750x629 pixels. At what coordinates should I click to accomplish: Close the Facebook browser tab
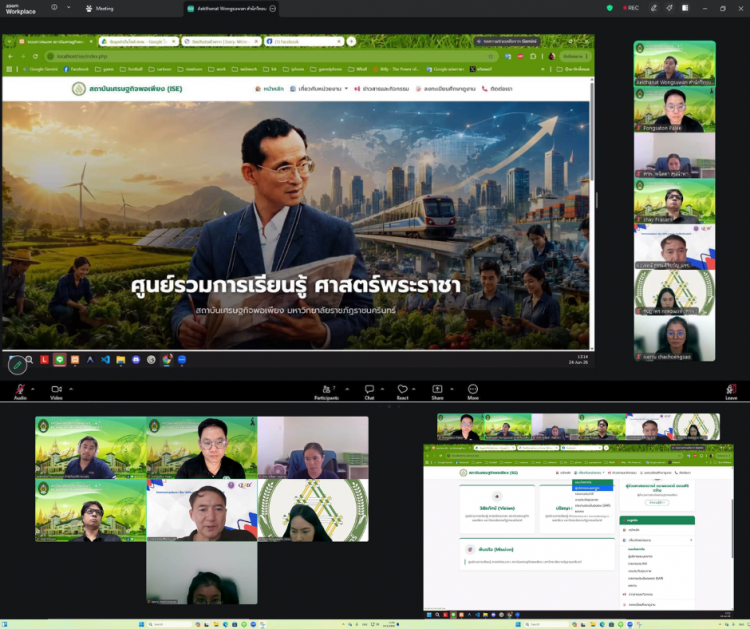coord(339,42)
